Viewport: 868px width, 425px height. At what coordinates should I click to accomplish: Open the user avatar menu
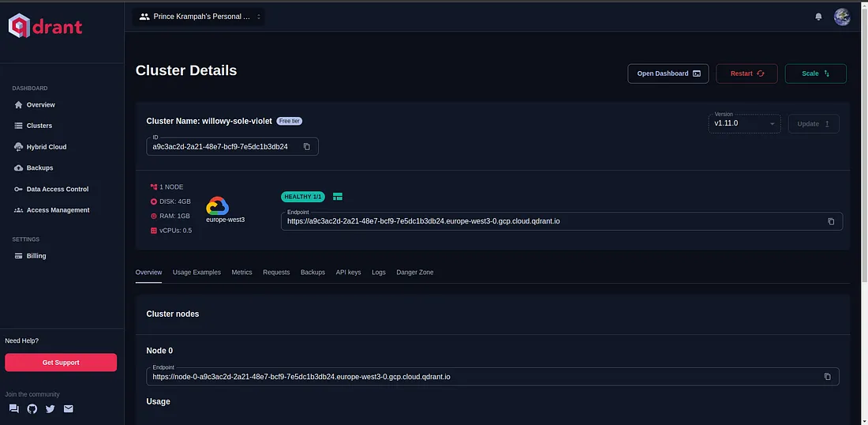tap(843, 17)
